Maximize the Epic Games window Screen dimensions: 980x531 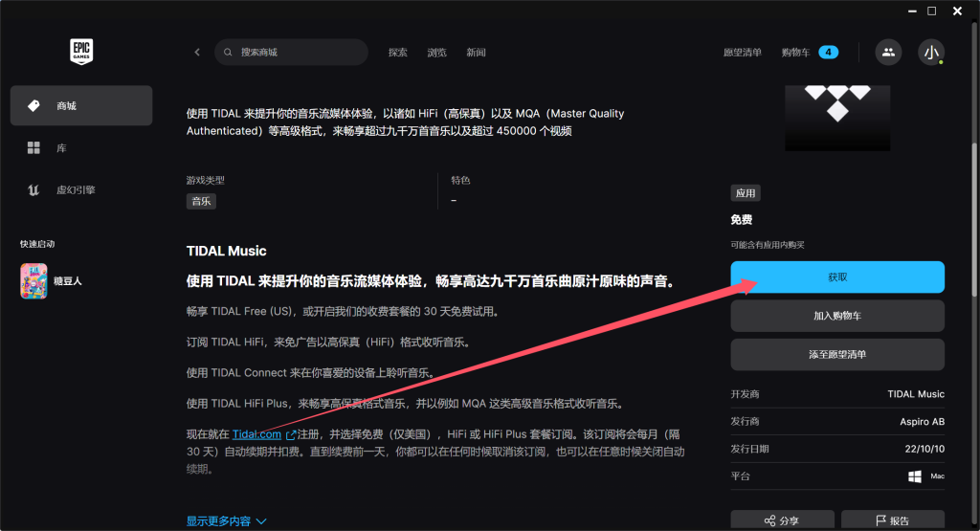931,11
